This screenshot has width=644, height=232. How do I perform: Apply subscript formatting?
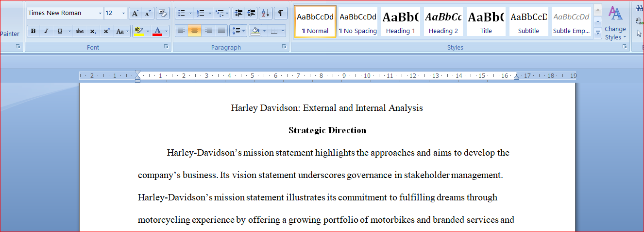93,31
